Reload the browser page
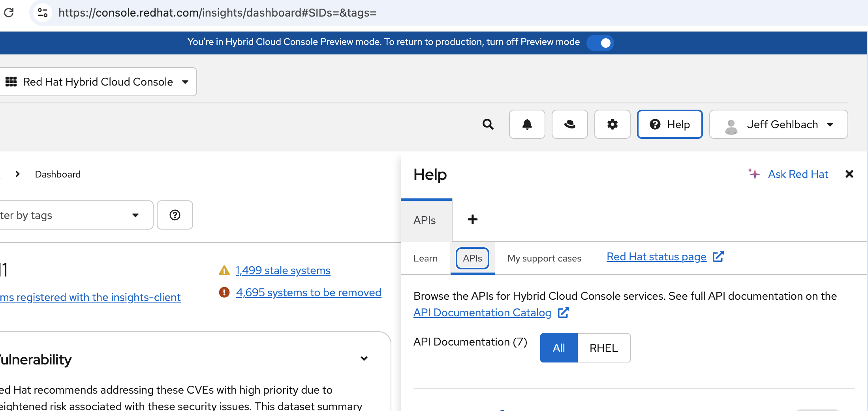 tap(9, 13)
